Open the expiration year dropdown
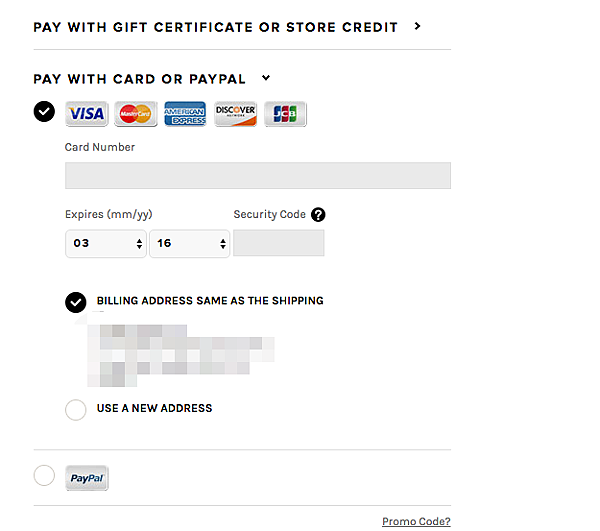Screen dimensions: 600x531 [189, 243]
